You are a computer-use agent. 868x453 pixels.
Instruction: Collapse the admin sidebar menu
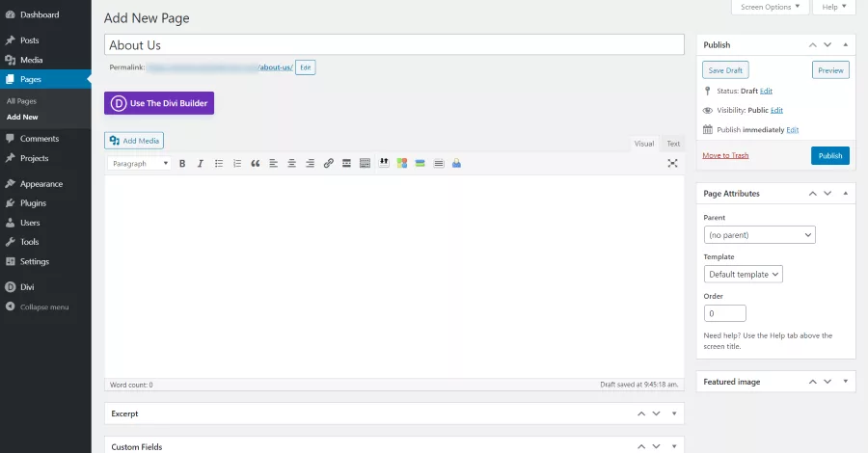coord(45,306)
